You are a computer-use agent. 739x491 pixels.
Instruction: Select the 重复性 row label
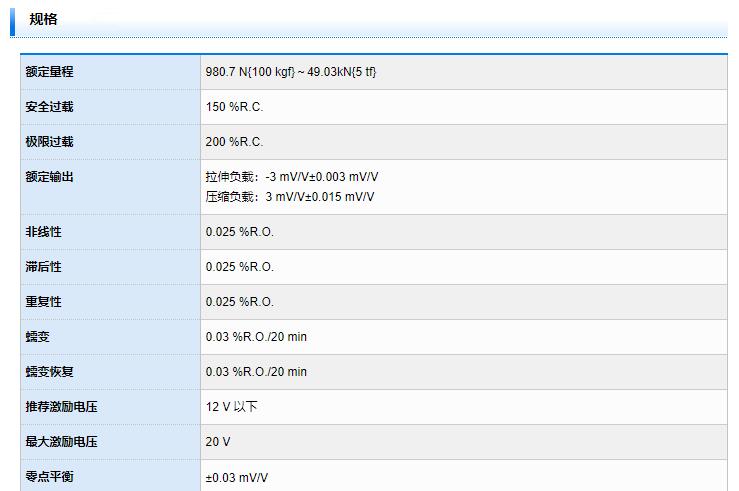click(44, 302)
